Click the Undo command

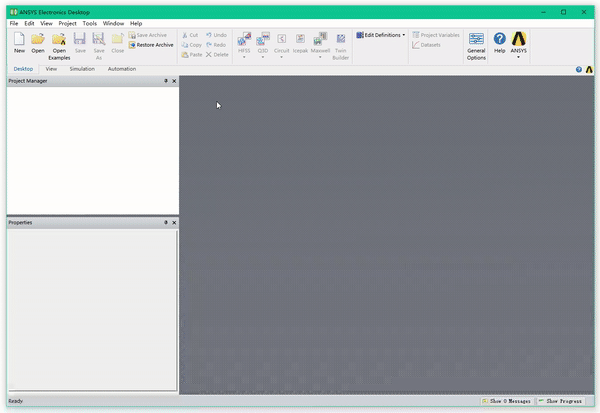(x=216, y=35)
